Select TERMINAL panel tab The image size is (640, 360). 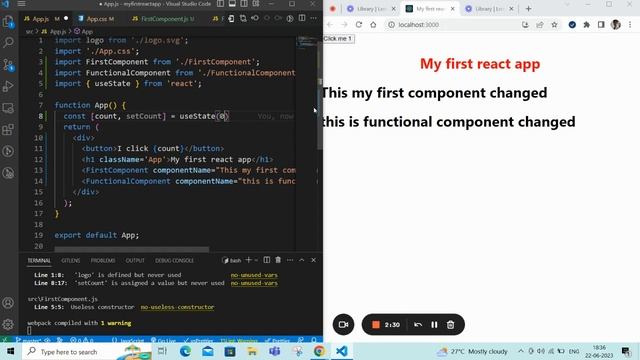pos(39,260)
